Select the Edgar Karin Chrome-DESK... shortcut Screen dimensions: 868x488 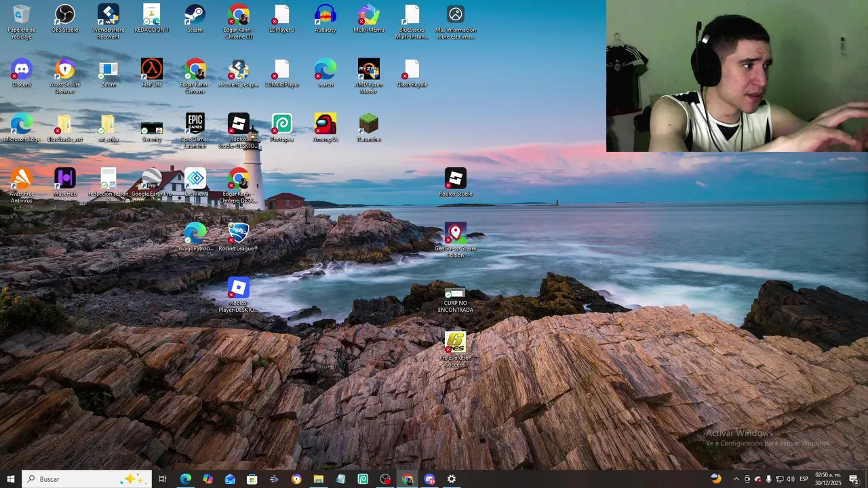click(x=239, y=186)
